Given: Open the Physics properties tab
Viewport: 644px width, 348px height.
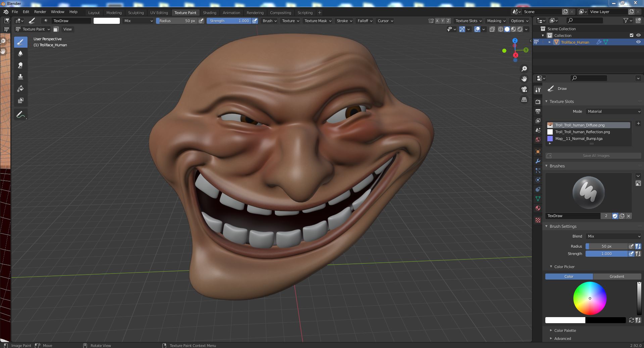Looking at the screenshot, I should click(x=538, y=180).
